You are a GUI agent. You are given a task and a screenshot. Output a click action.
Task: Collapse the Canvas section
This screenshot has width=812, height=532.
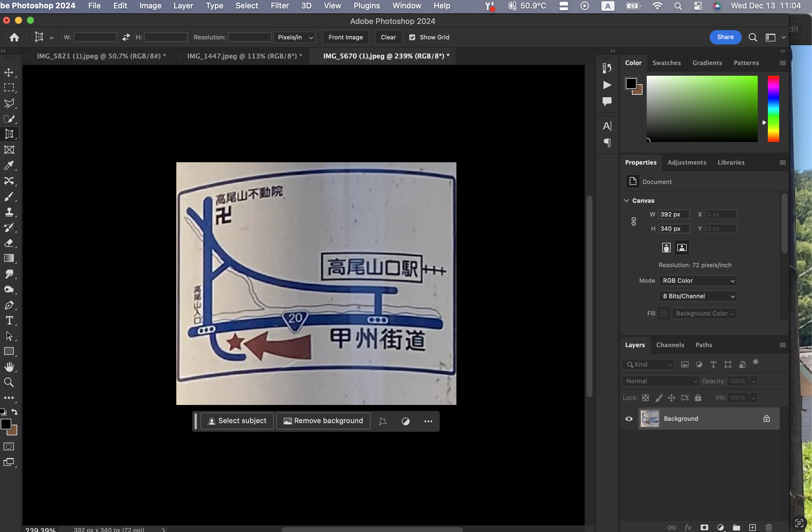[626, 200]
